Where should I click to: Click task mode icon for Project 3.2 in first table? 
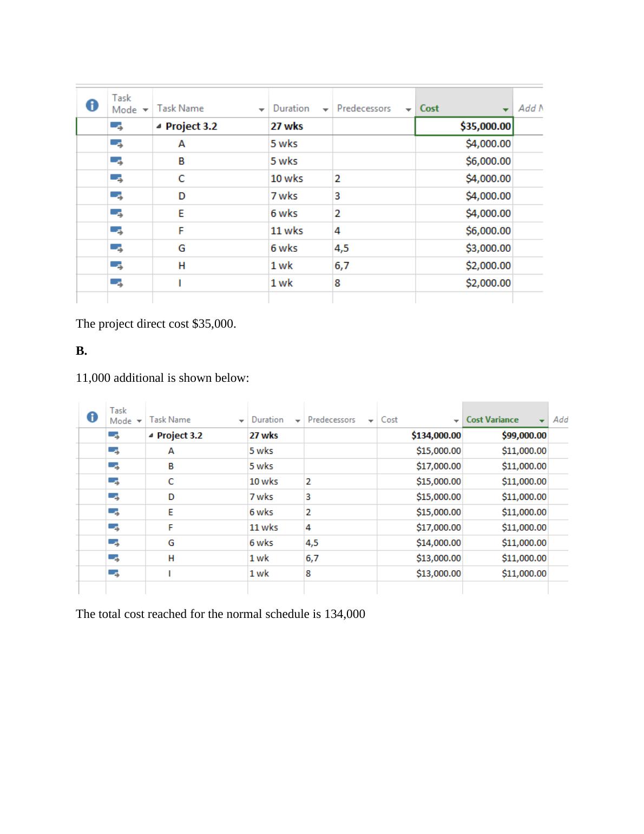click(116, 126)
